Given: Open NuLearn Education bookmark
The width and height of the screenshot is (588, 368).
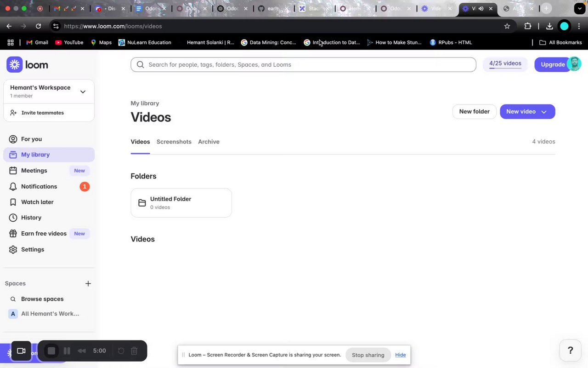Looking at the screenshot, I should (145, 42).
